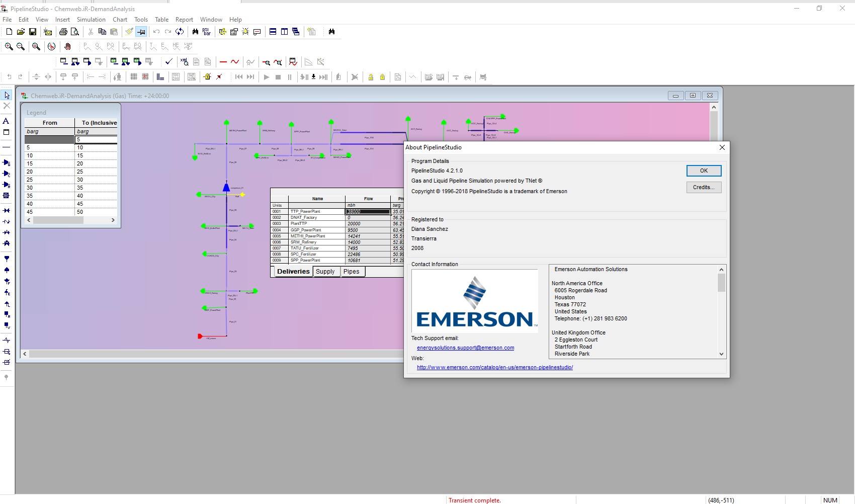Open the Simulation menu
This screenshot has width=855, height=504.
(x=91, y=20)
